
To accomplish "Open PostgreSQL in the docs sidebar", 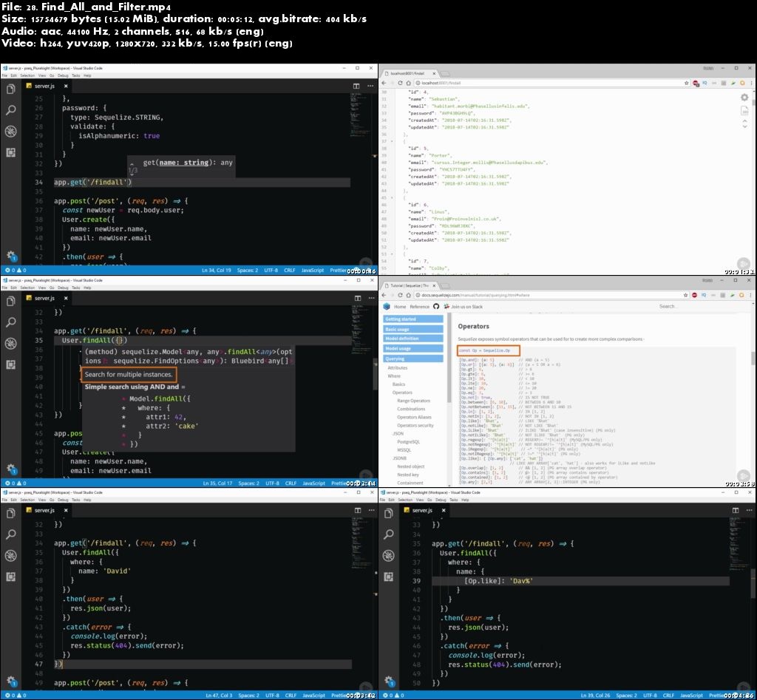I will pyautogui.click(x=408, y=442).
